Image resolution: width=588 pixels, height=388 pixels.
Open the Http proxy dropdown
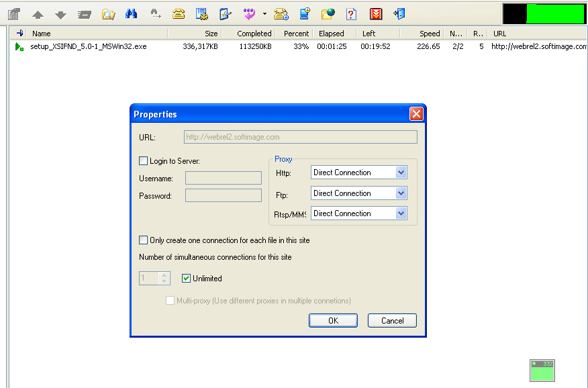[x=401, y=173]
